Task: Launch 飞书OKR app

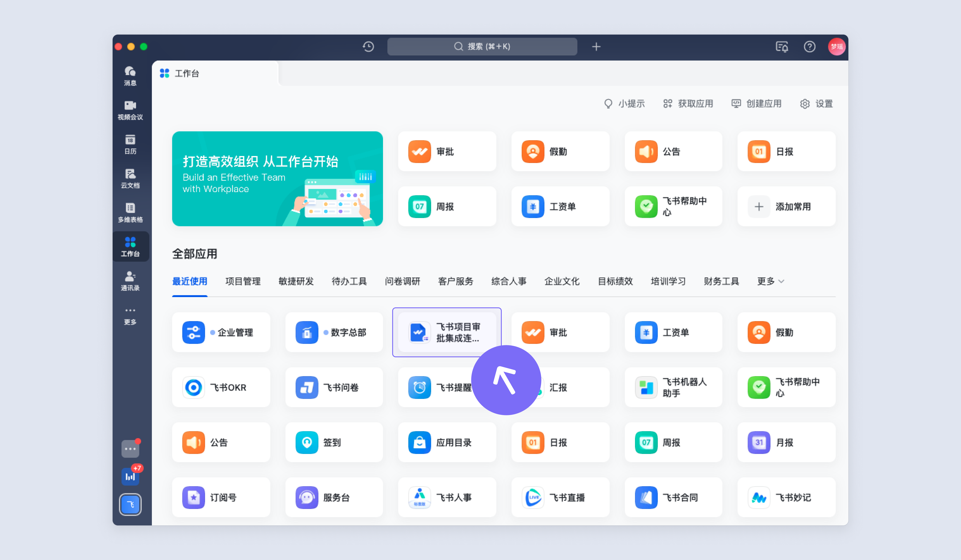Action: (x=221, y=387)
